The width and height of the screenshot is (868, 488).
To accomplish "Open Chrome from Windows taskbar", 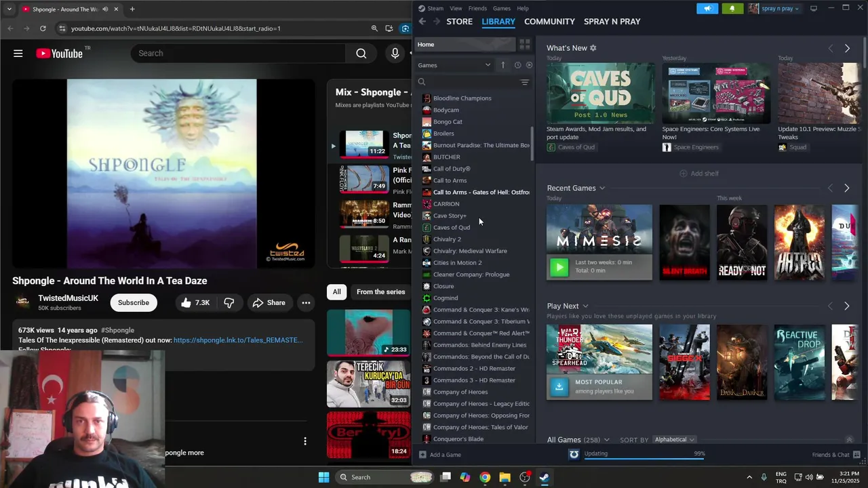I will coord(485,477).
